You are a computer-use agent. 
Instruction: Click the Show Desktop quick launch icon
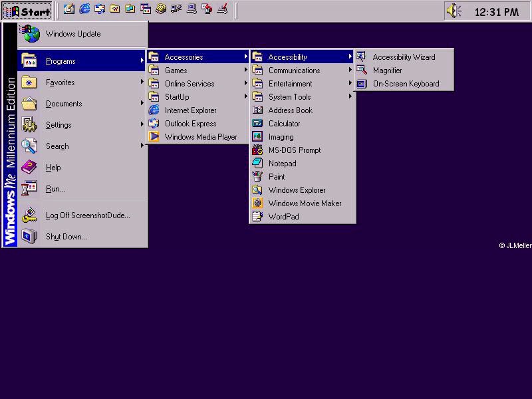pyautogui.click(x=69, y=9)
